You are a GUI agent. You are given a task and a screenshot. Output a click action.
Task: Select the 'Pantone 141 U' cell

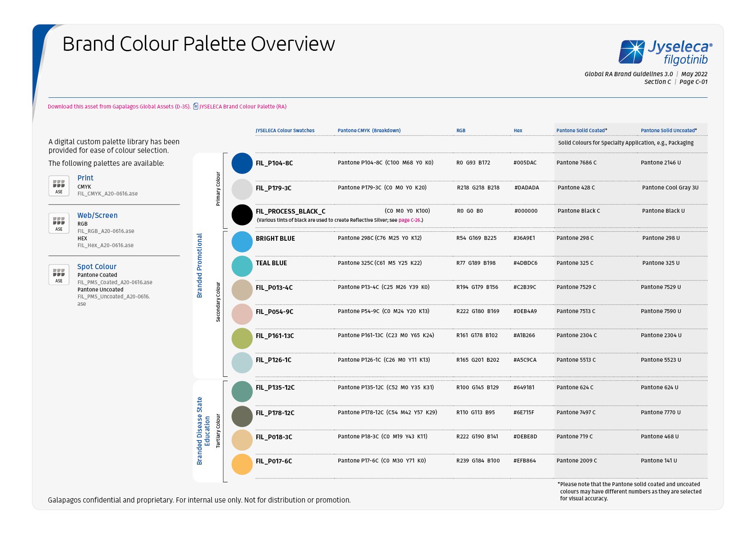tap(659, 461)
